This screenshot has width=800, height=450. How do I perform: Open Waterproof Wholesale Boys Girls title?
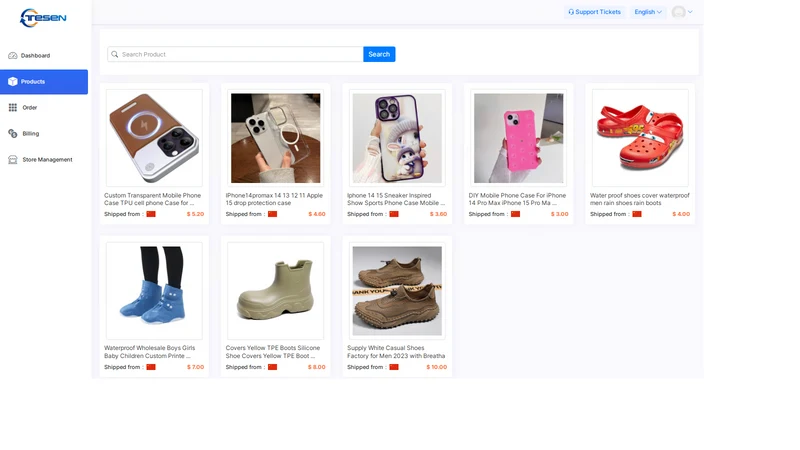(149, 352)
